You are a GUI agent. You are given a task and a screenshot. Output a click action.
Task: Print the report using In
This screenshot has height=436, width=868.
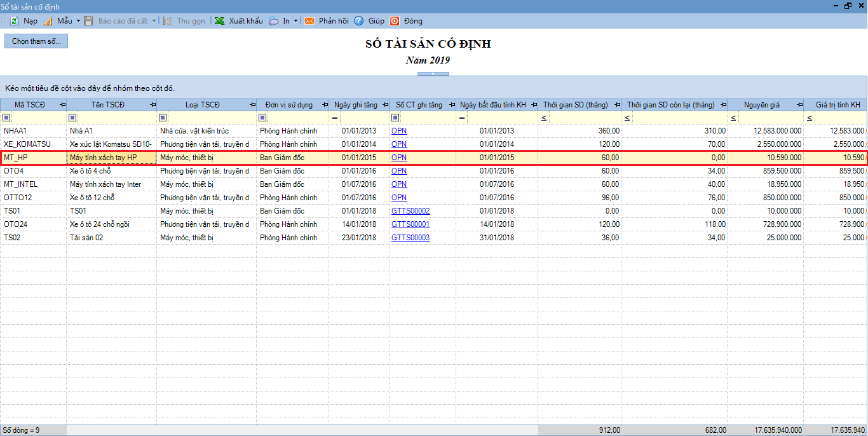coord(280,21)
